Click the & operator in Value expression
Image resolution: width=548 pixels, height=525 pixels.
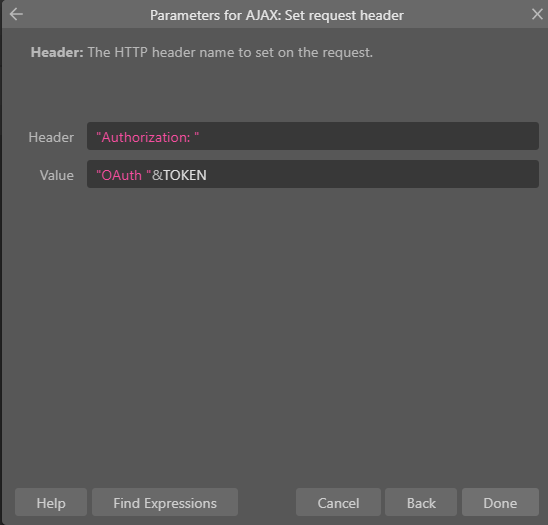pyautogui.click(x=157, y=175)
